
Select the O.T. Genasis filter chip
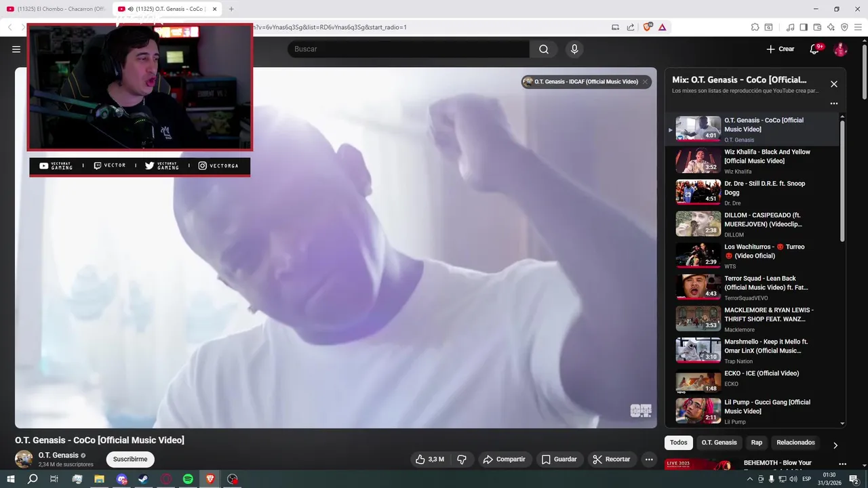[x=719, y=443]
